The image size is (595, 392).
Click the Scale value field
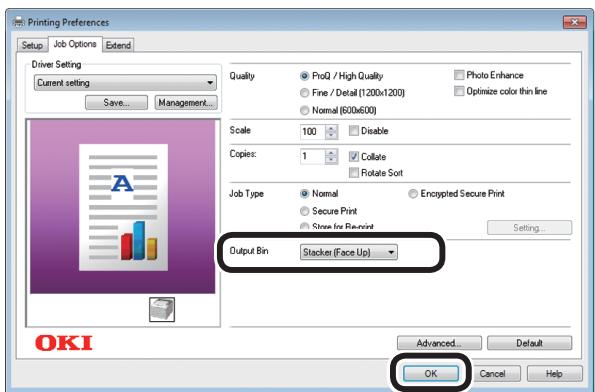312,132
